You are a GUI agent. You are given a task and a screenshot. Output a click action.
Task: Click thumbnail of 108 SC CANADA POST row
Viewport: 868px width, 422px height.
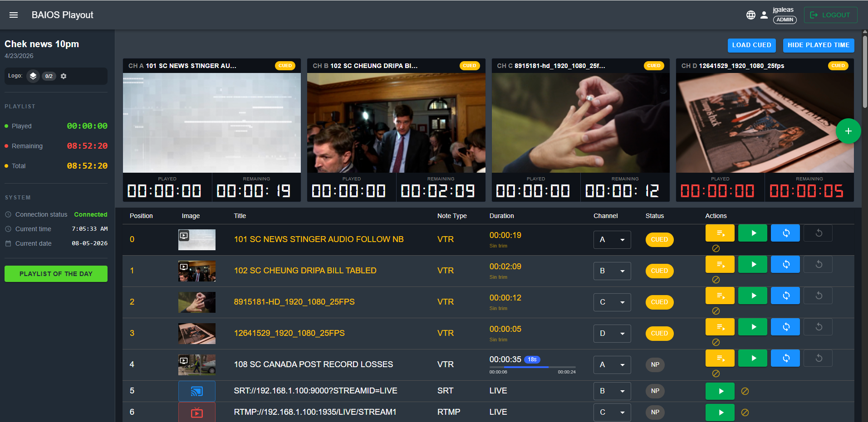[x=196, y=365]
